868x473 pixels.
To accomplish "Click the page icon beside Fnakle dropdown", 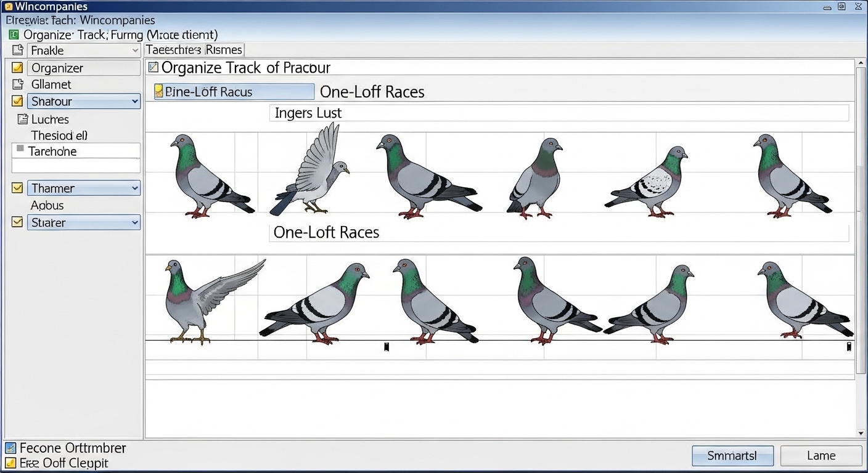I will click(x=17, y=51).
